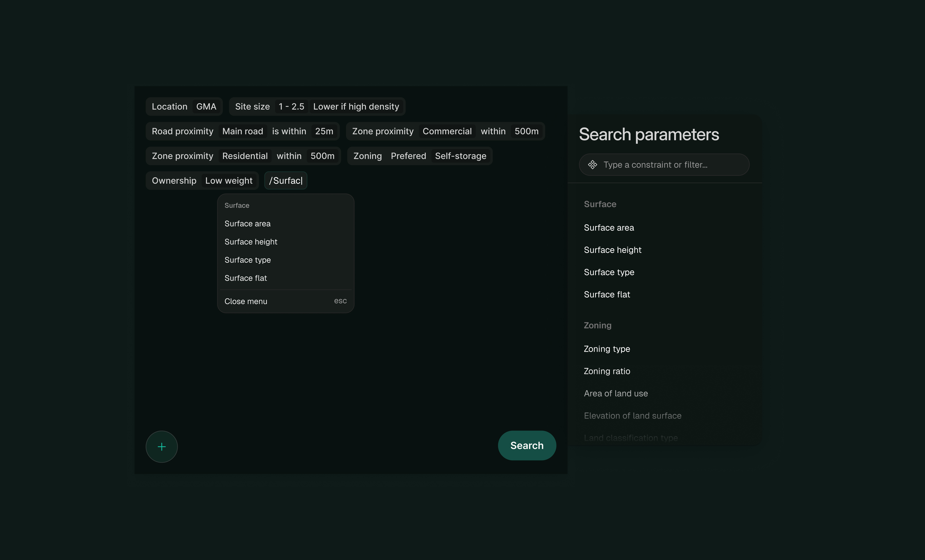
Task: Click the 'Zoning' section heading in panel
Action: [x=597, y=325]
